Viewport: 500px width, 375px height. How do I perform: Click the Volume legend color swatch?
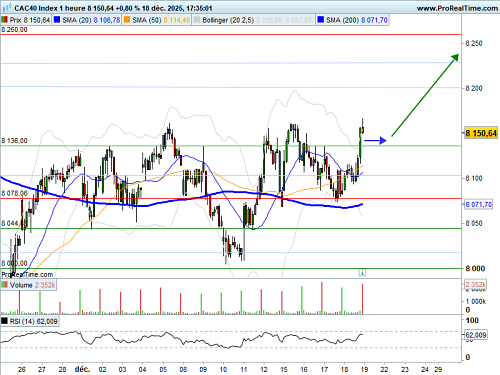(4, 285)
